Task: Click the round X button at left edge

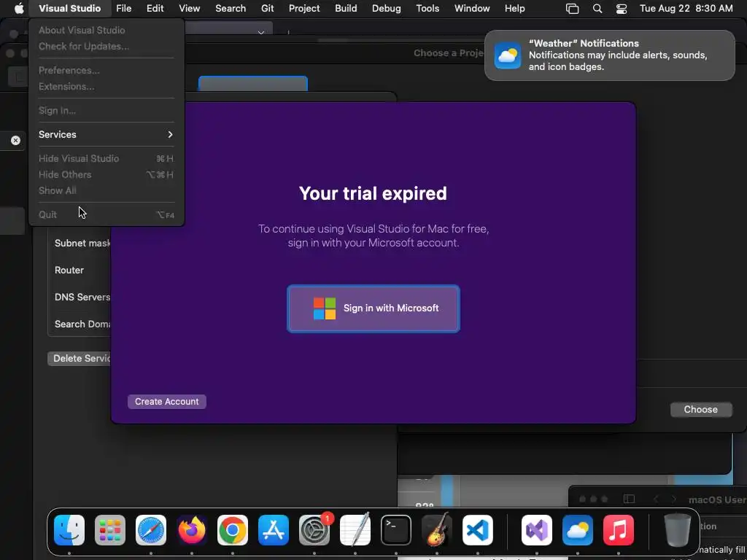Action: 16,140
